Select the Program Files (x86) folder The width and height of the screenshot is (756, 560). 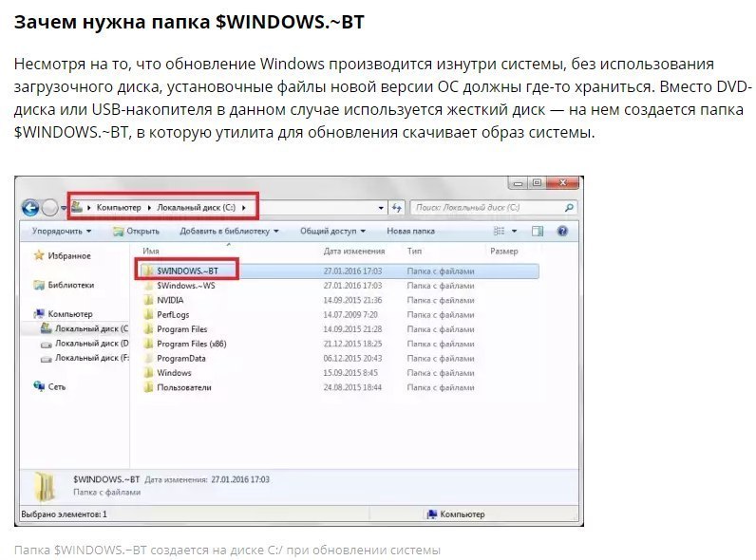tap(192, 344)
